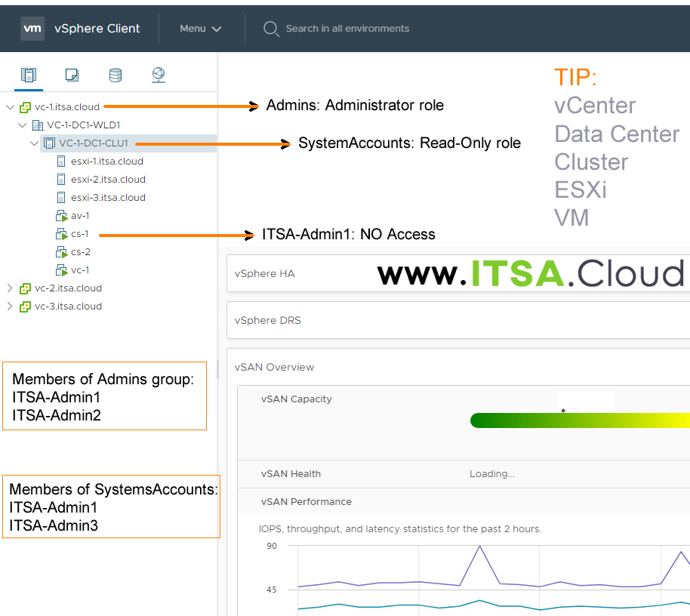The height and width of the screenshot is (616, 690).
Task: Select host esxi-1.itsa.cloud label
Action: tap(107, 162)
